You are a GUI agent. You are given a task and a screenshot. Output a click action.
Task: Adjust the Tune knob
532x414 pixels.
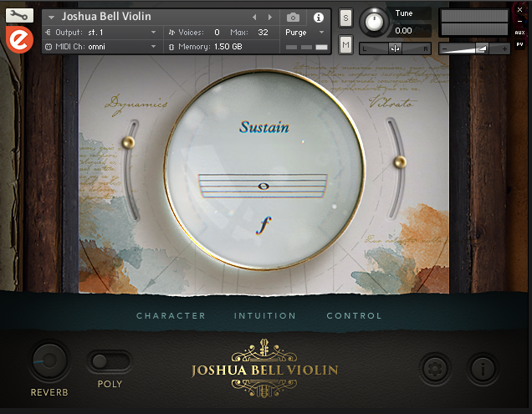(374, 23)
